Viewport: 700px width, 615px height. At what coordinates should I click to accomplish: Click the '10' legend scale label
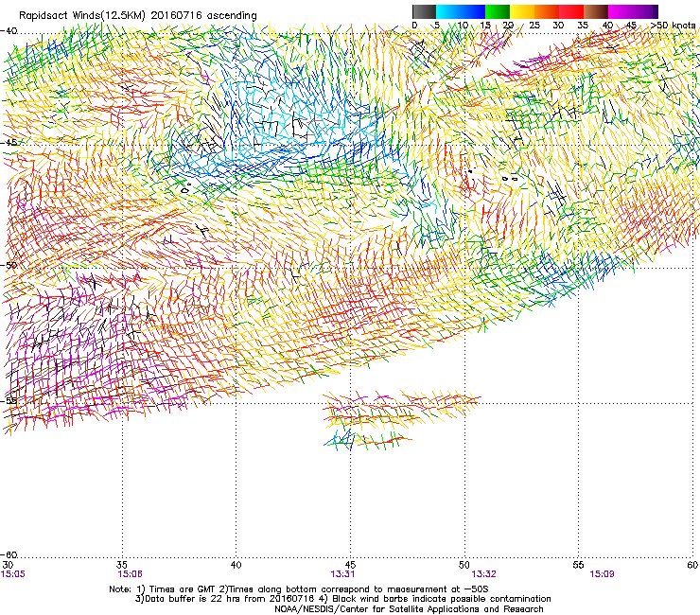(463, 26)
